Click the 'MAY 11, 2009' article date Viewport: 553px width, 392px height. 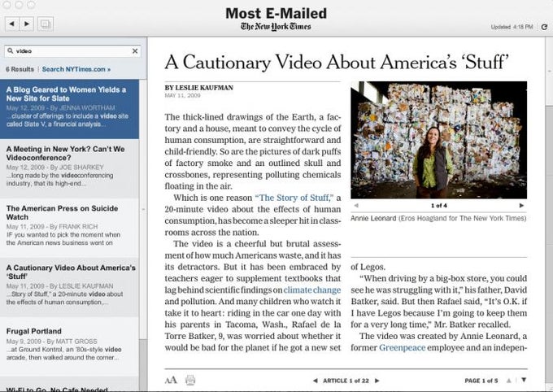click(182, 96)
